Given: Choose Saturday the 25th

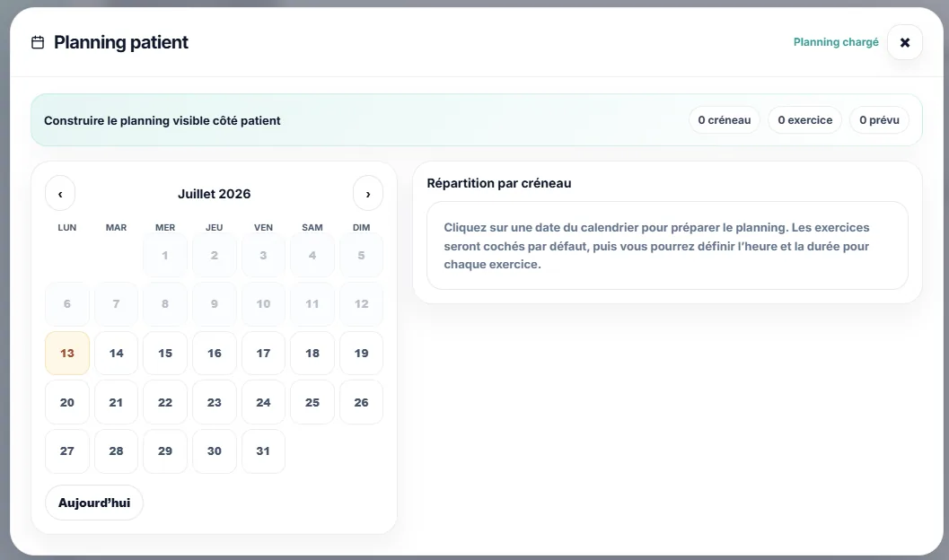Looking at the screenshot, I should (x=312, y=402).
